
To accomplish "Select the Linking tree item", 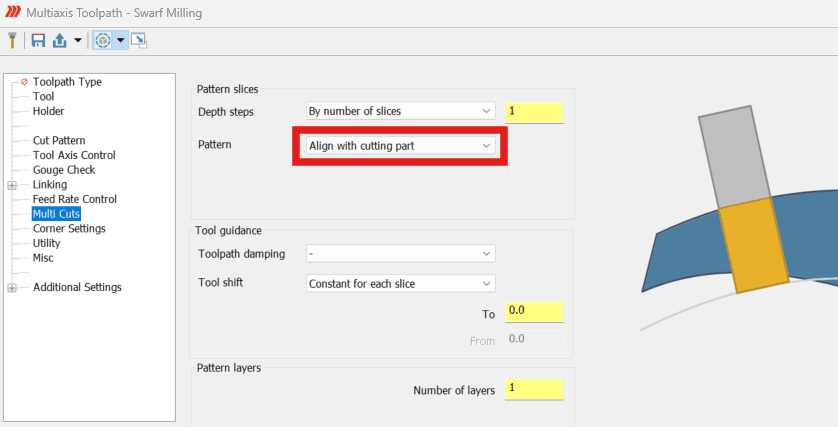I will [50, 184].
